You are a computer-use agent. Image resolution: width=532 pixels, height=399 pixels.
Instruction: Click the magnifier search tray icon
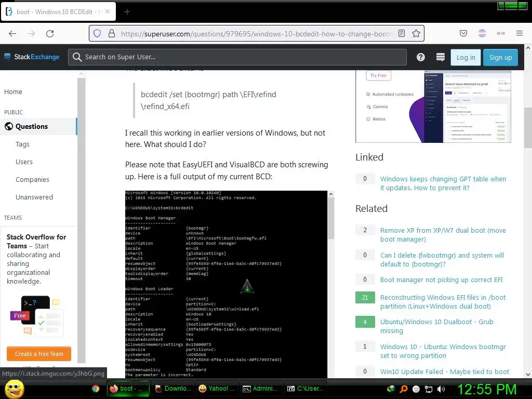click(404, 389)
